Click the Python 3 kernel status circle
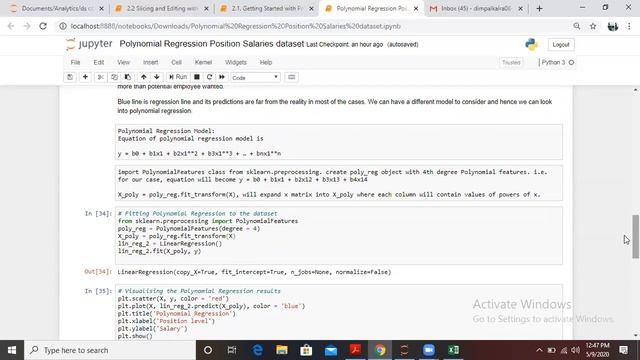Image resolution: width=640 pixels, height=360 pixels. click(x=571, y=62)
